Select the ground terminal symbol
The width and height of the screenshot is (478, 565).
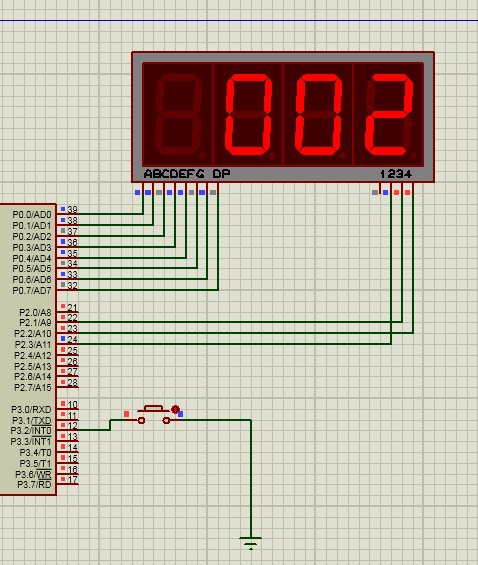[x=250, y=543]
